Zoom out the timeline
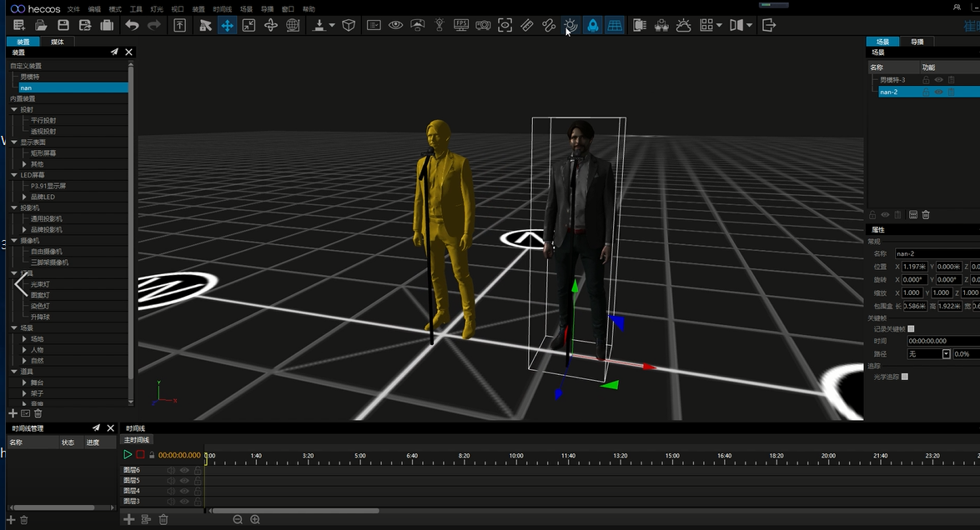This screenshot has width=980, height=530. 238,519
